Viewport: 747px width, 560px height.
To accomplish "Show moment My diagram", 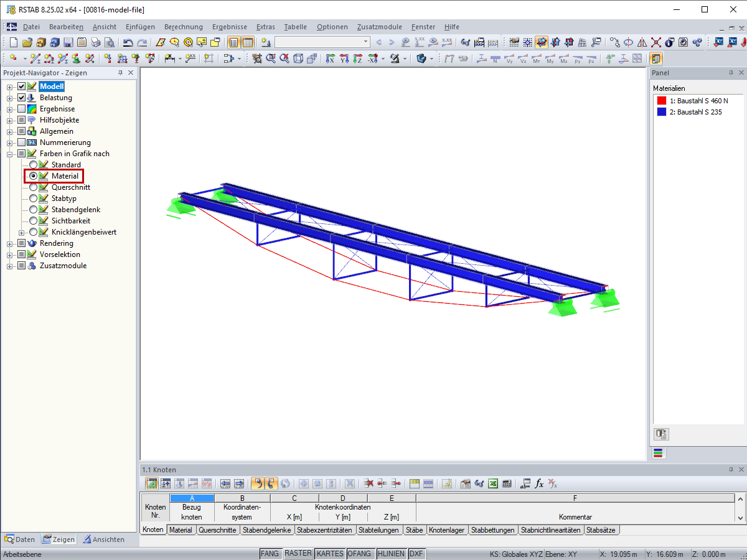I will pyautogui.click(x=550, y=58).
